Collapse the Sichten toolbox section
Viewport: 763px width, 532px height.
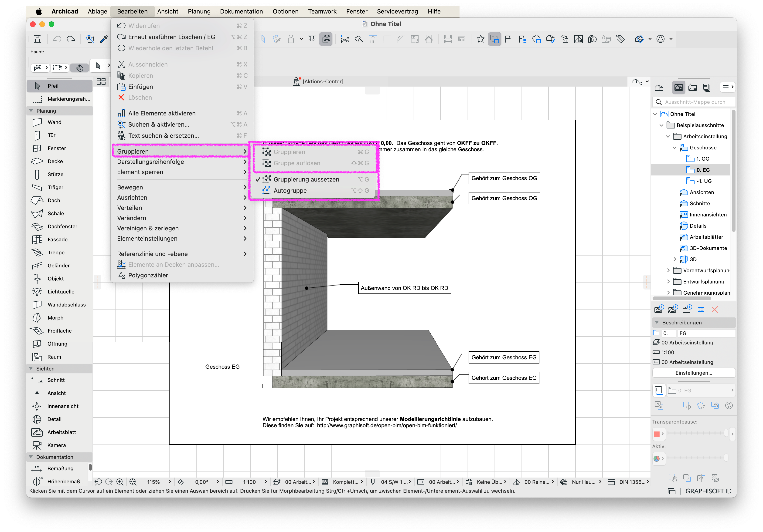click(x=31, y=368)
